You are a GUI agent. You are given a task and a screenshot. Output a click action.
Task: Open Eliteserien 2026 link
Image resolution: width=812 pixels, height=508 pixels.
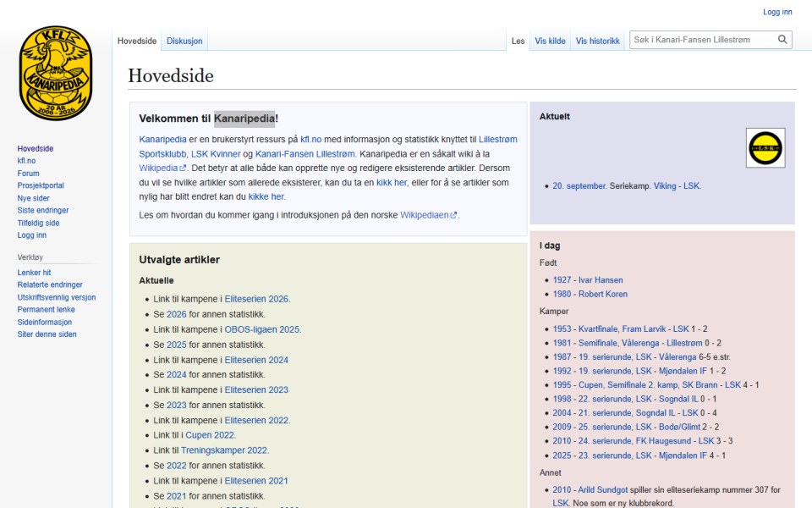[x=256, y=299]
